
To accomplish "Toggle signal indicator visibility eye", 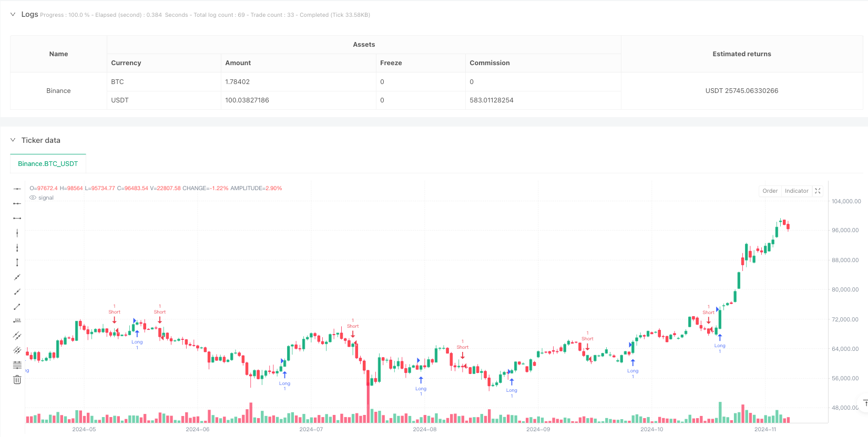I will point(33,198).
